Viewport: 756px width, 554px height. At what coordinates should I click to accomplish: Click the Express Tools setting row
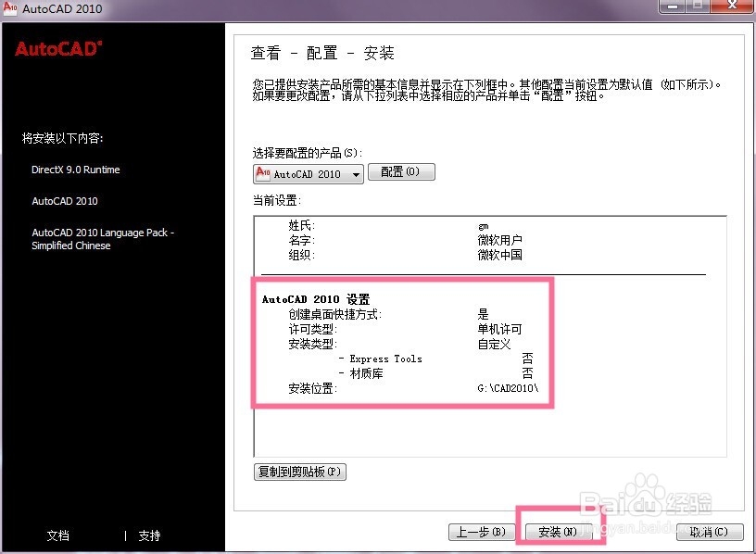pos(436,359)
